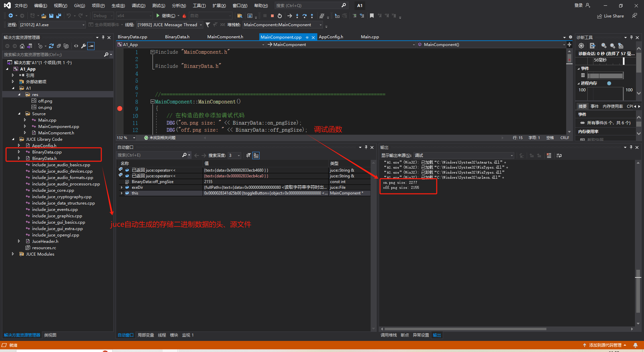Pin the Diagnostic Tools panel

pyautogui.click(x=631, y=37)
